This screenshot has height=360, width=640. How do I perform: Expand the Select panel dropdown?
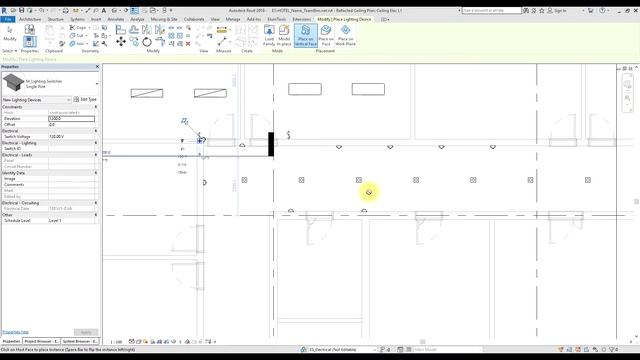point(10,51)
